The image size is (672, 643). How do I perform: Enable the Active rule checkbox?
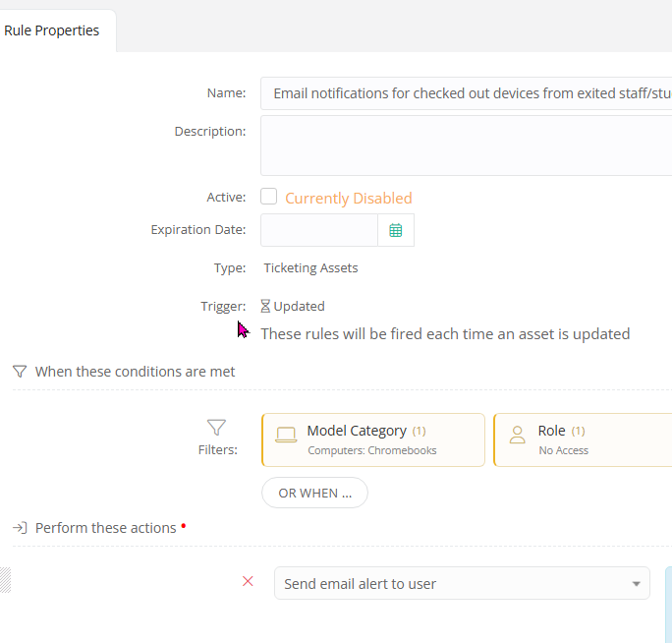click(269, 197)
